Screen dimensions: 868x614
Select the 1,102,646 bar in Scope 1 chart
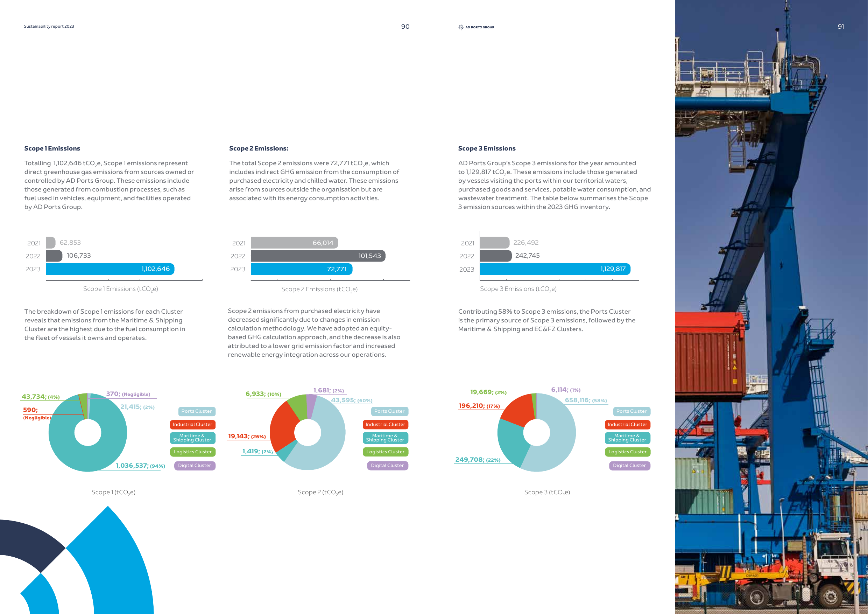pos(110,269)
